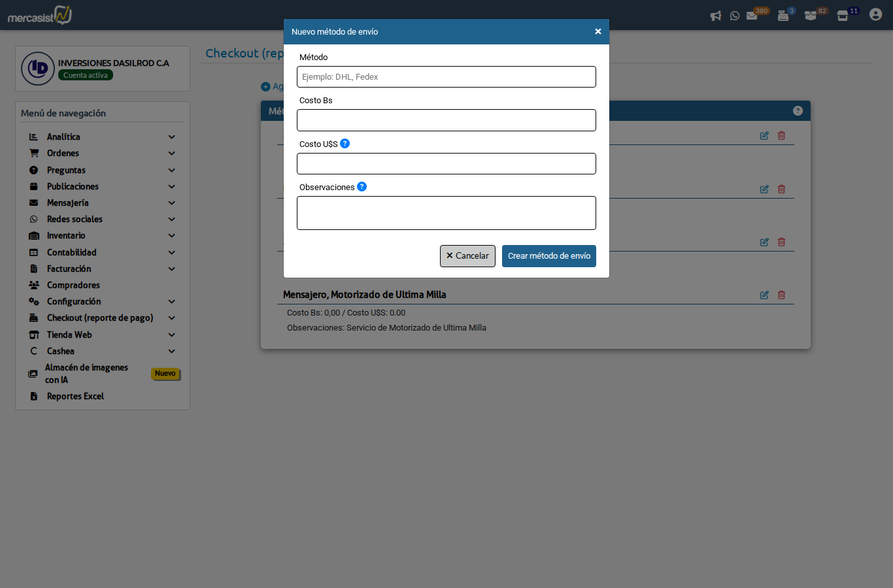Click Crear método de envío button

click(x=548, y=256)
